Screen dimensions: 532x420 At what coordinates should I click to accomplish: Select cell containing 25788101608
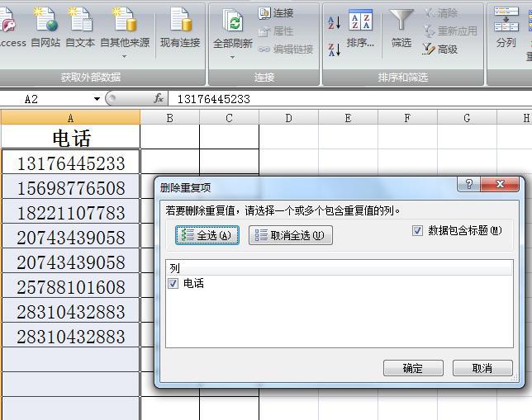tap(70, 286)
